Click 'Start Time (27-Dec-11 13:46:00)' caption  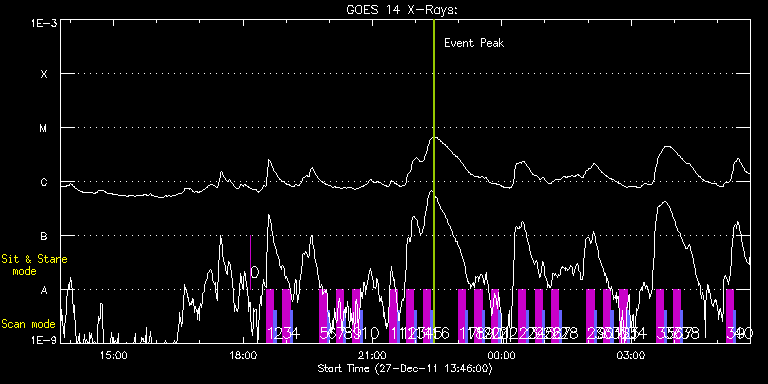coord(405,368)
